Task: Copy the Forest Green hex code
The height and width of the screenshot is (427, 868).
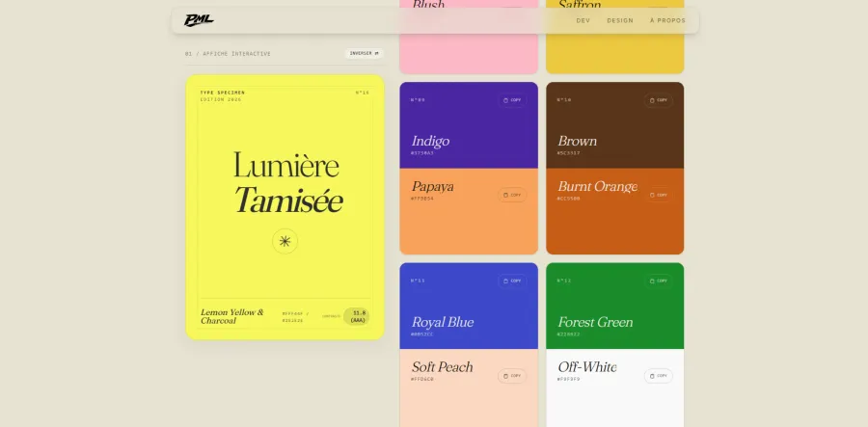Action: [x=658, y=281]
